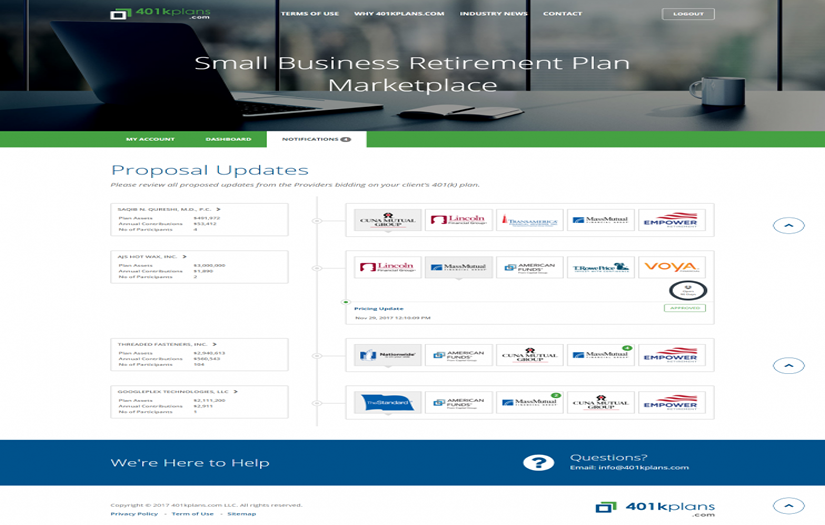Viewport: 825px width, 525px height.
Task: Click the Approved status button
Action: click(685, 308)
